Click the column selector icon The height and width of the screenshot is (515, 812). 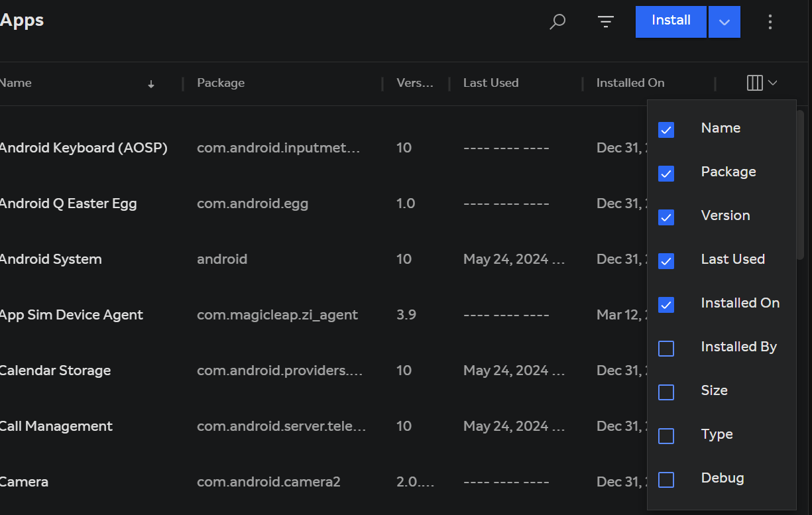point(755,82)
